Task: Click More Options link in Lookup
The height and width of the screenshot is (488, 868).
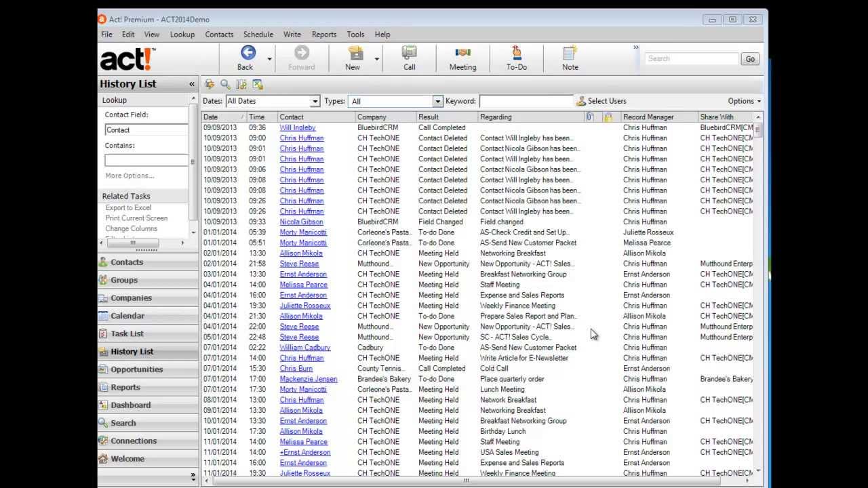Action: [130, 176]
